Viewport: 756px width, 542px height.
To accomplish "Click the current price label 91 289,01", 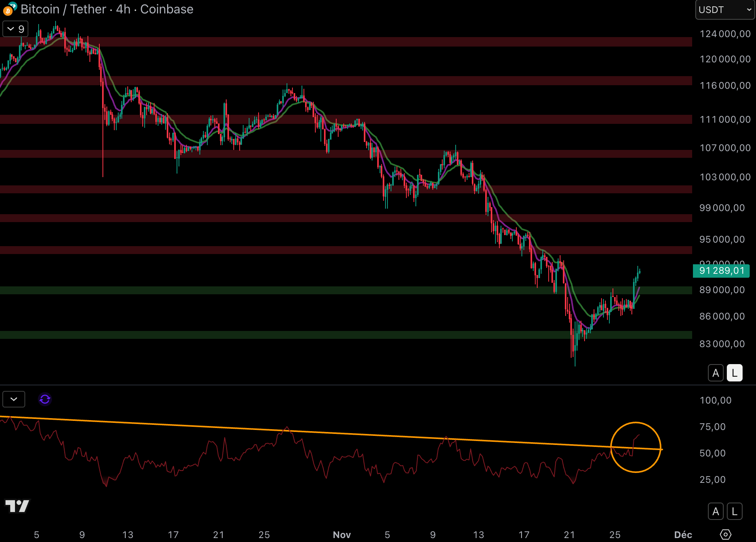I will click(x=721, y=271).
